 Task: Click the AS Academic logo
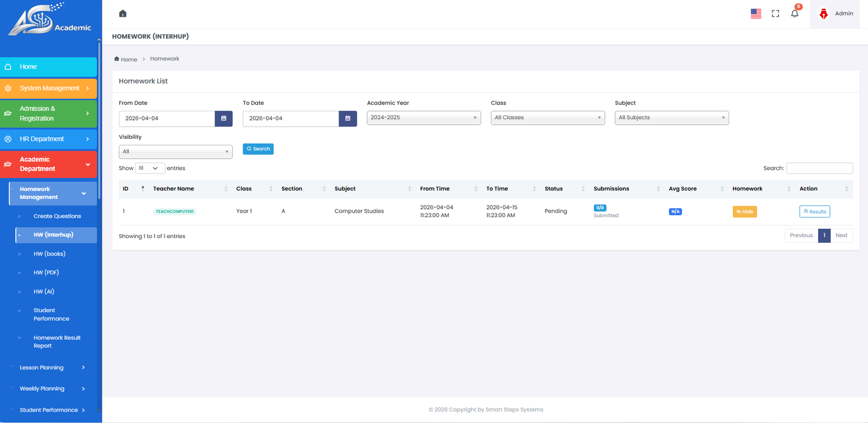pos(50,20)
